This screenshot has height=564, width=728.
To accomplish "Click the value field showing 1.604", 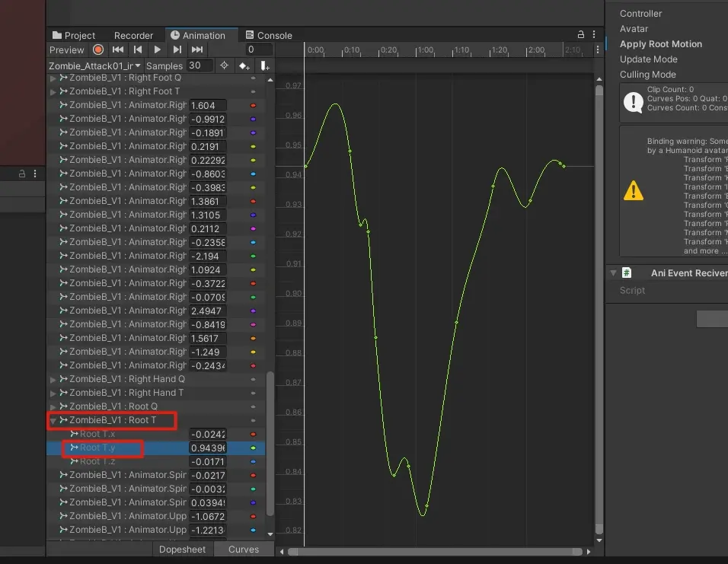I will [208, 105].
